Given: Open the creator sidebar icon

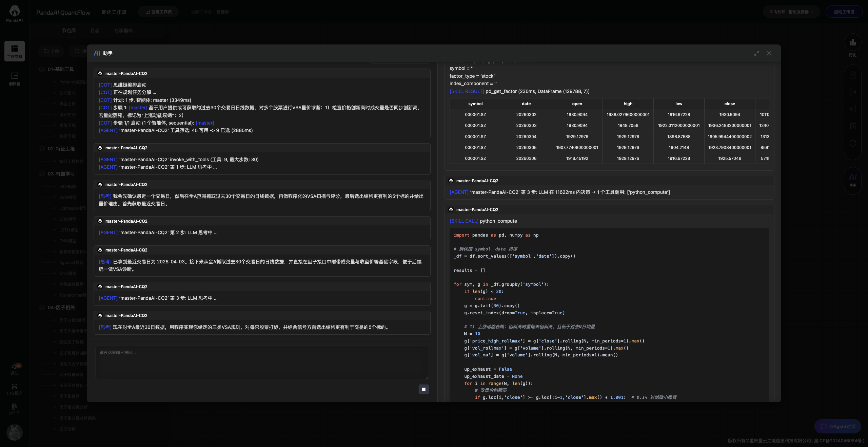Looking at the screenshot, I should [x=15, y=78].
